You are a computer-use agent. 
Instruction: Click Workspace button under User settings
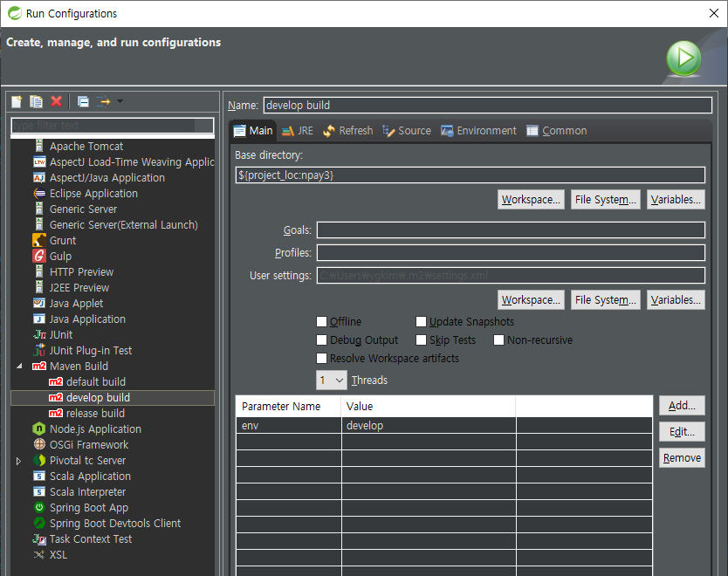pos(531,300)
